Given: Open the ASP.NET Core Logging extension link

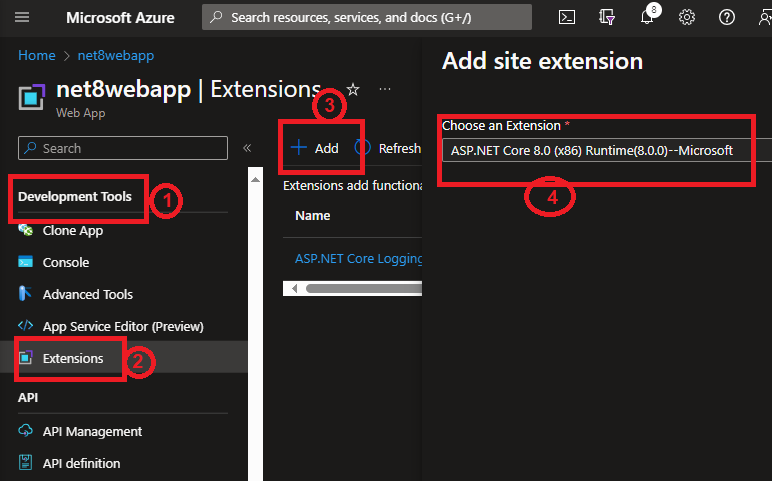Looking at the screenshot, I should tap(358, 258).
